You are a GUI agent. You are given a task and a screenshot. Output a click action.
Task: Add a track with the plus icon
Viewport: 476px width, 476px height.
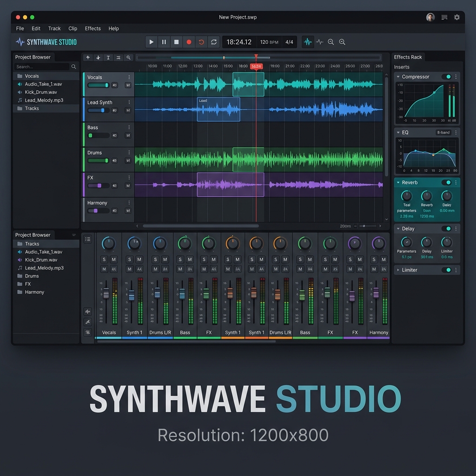click(88, 57)
